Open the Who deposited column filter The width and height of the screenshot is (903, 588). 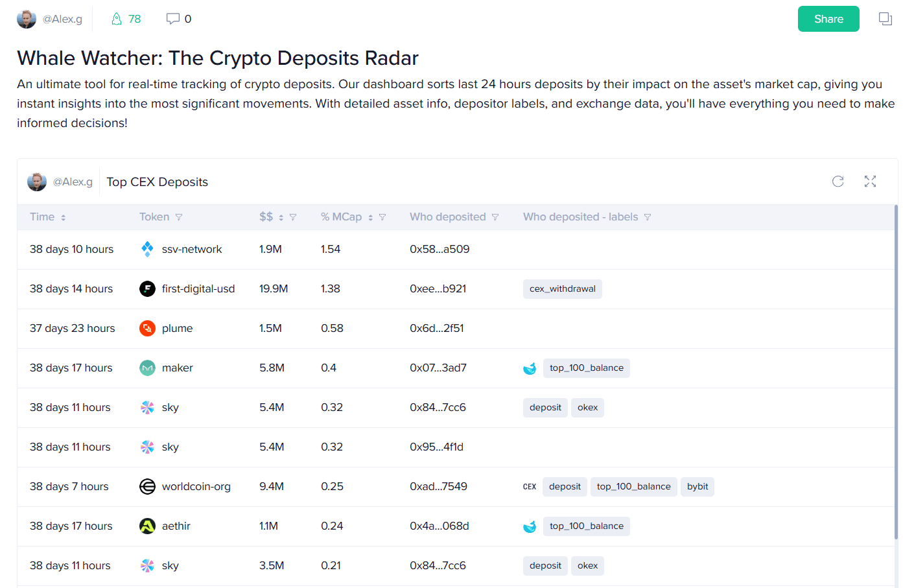point(495,217)
